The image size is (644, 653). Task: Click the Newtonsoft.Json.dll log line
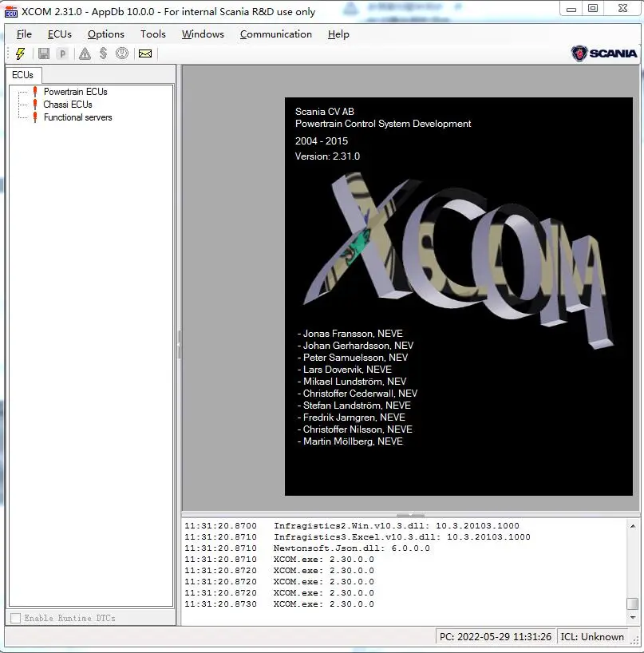[352, 548]
